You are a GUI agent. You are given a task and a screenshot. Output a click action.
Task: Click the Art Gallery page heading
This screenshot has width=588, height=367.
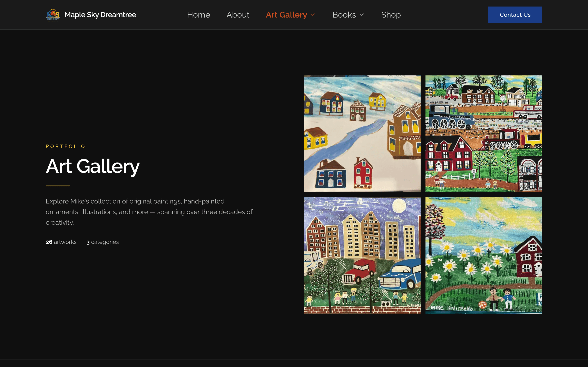pyautogui.click(x=92, y=166)
